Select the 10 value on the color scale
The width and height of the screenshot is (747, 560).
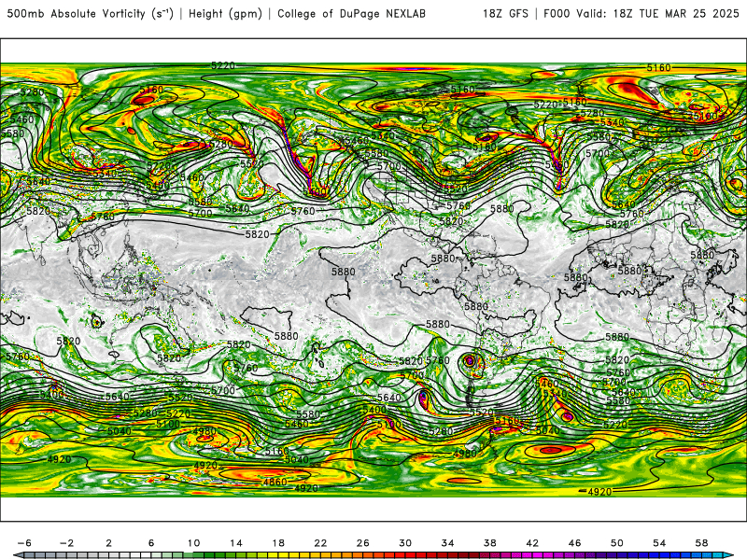click(x=193, y=543)
